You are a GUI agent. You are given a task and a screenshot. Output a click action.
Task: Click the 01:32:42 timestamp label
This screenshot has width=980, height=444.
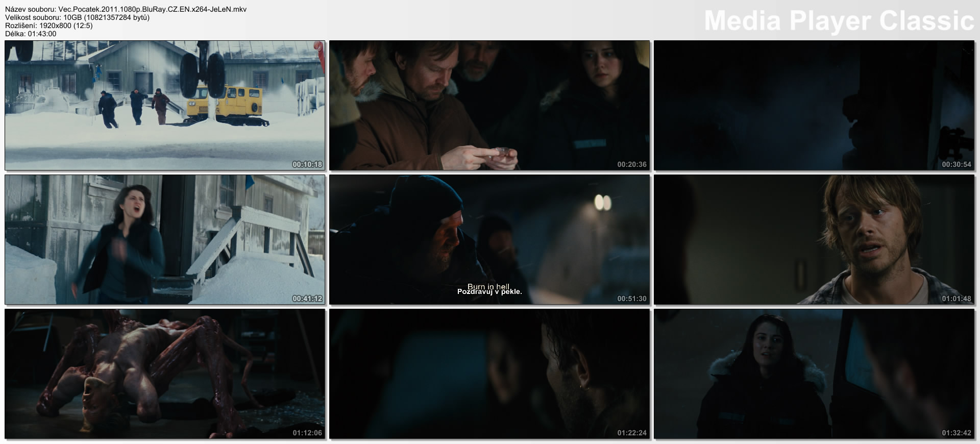pos(957,433)
